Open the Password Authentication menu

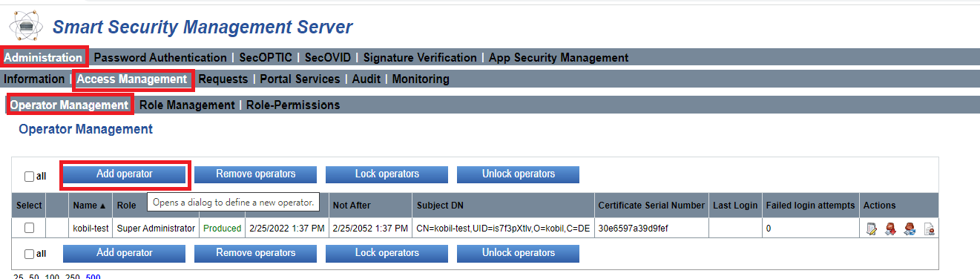160,57
